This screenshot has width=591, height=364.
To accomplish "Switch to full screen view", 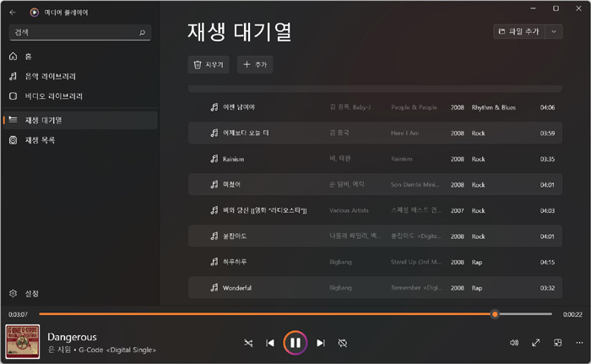I will (x=536, y=343).
